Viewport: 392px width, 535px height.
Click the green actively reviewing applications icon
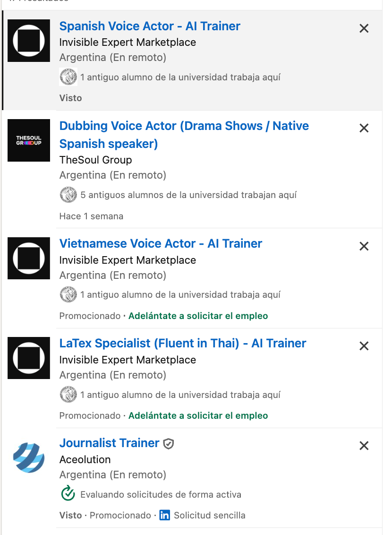(68, 493)
